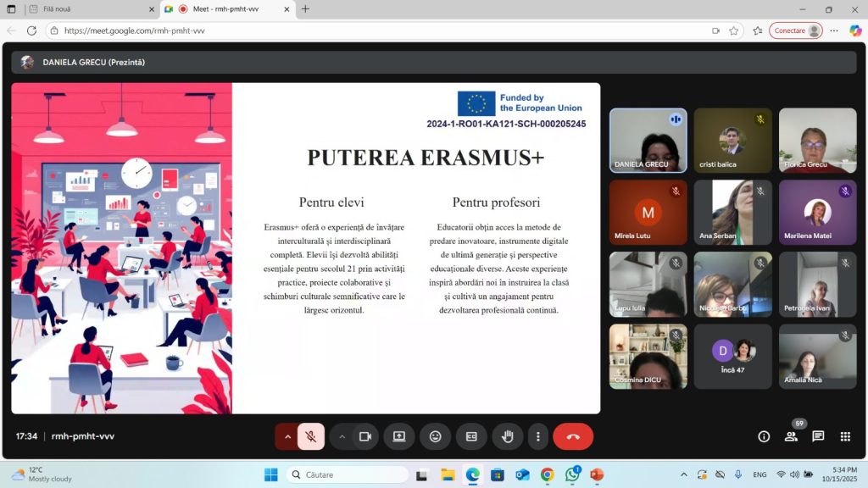Open meeting details info icon

(x=764, y=436)
